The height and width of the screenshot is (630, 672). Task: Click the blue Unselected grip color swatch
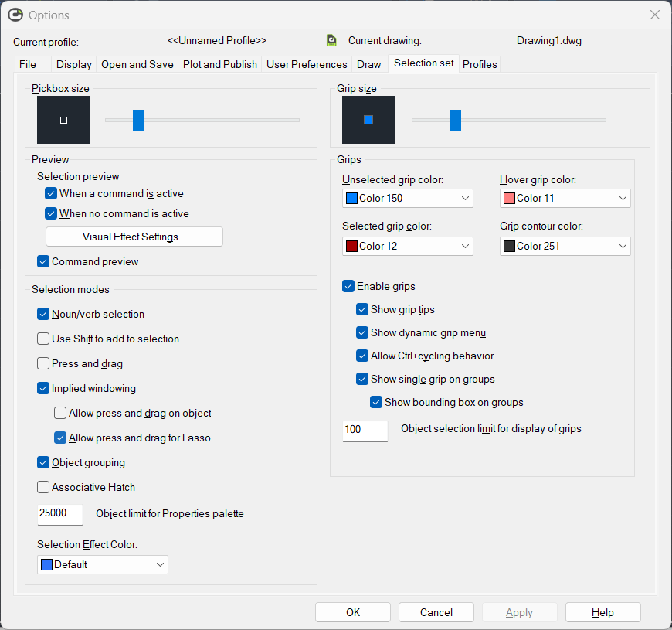coord(352,198)
